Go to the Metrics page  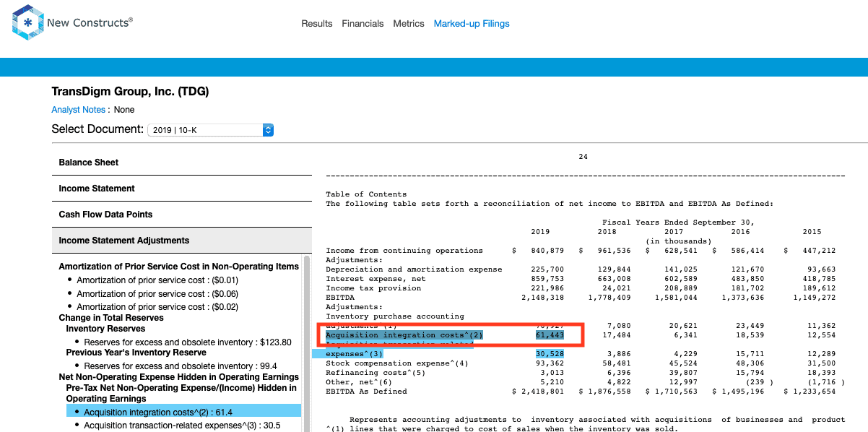coord(409,24)
